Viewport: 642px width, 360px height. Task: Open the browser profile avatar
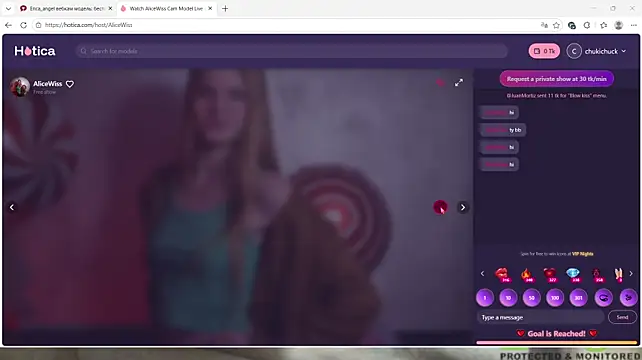click(619, 25)
